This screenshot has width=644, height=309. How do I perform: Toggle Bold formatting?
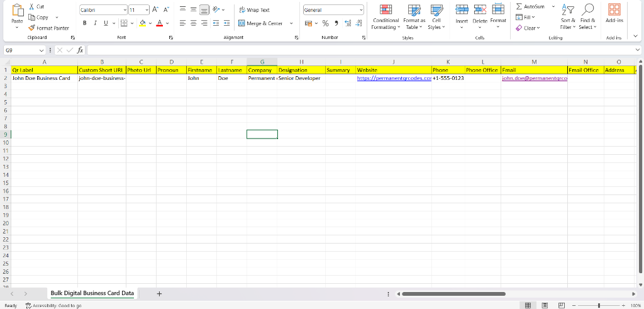pos(85,23)
